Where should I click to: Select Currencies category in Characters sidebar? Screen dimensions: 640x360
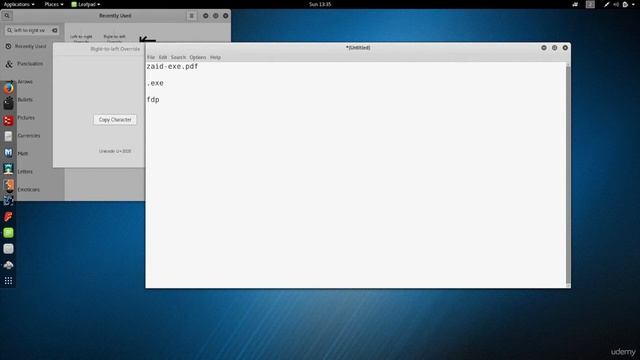29,136
